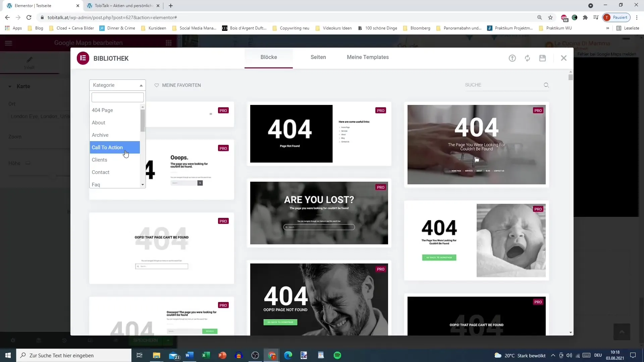This screenshot has height=362, width=644.
Task: Open a new browser tab
Action: [171, 6]
